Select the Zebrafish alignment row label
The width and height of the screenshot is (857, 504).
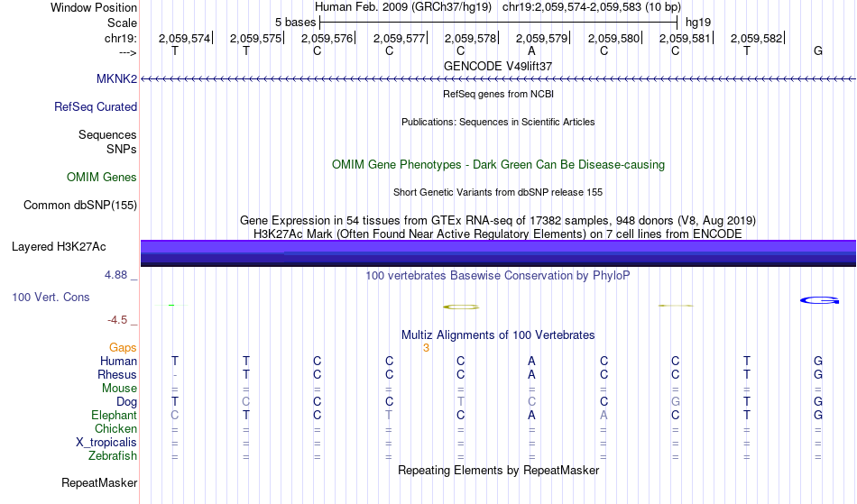[x=113, y=455]
